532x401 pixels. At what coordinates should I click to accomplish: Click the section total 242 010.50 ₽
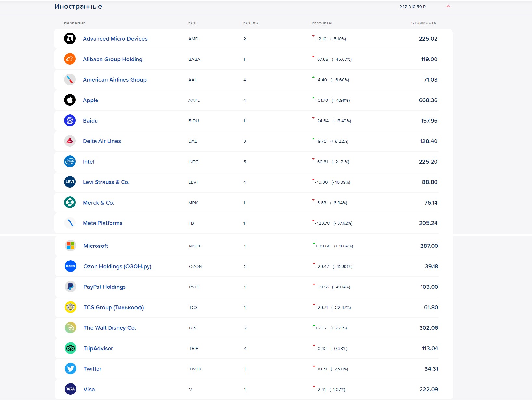point(412,7)
